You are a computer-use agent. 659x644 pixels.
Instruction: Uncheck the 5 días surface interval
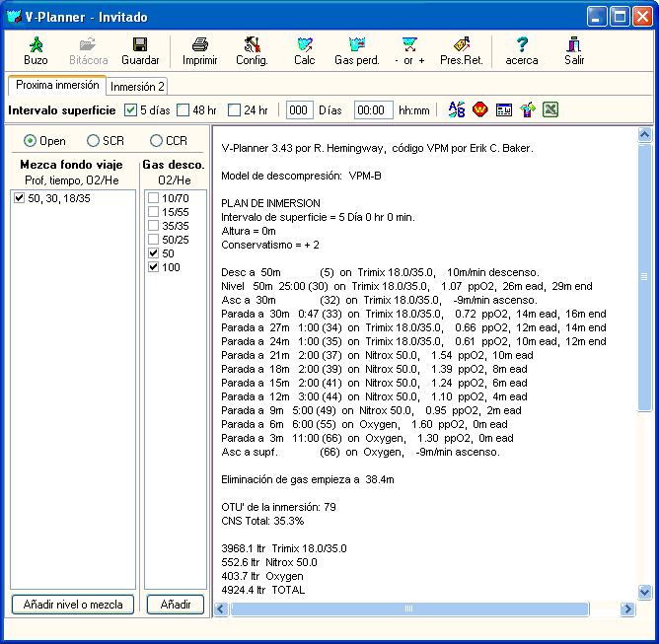tap(130, 110)
